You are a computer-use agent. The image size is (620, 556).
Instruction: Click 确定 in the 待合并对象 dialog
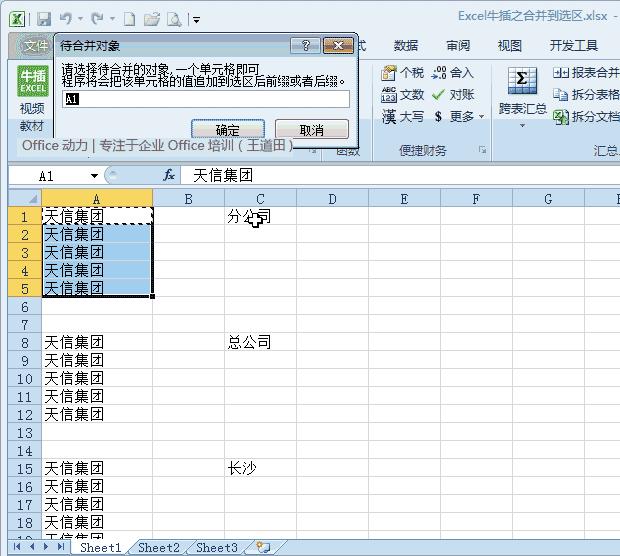[228, 129]
